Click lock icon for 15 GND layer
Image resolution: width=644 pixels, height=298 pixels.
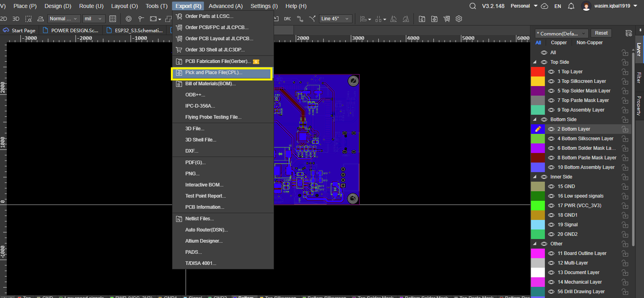tap(625, 186)
